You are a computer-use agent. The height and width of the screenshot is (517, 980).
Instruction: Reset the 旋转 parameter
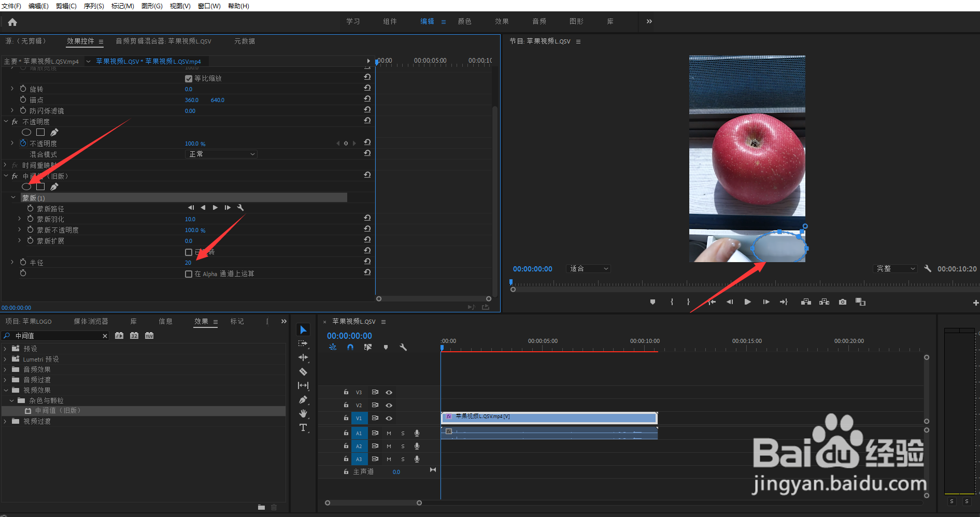[367, 88]
